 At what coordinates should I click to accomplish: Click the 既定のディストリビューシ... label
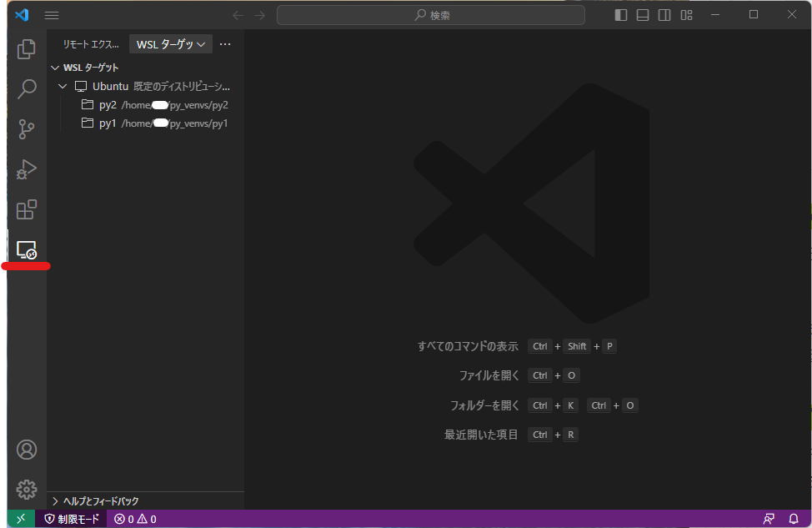182,87
